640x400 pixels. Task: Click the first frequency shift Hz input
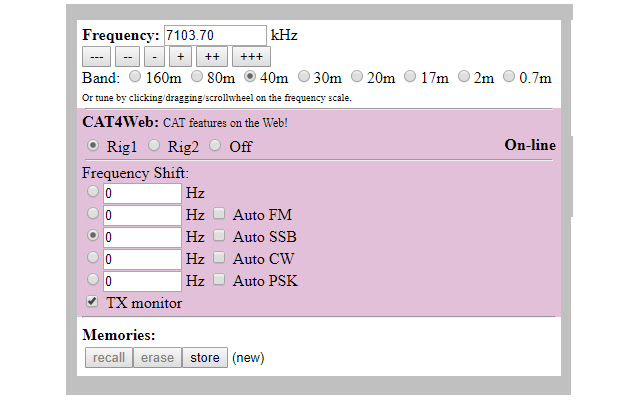[x=142, y=193]
